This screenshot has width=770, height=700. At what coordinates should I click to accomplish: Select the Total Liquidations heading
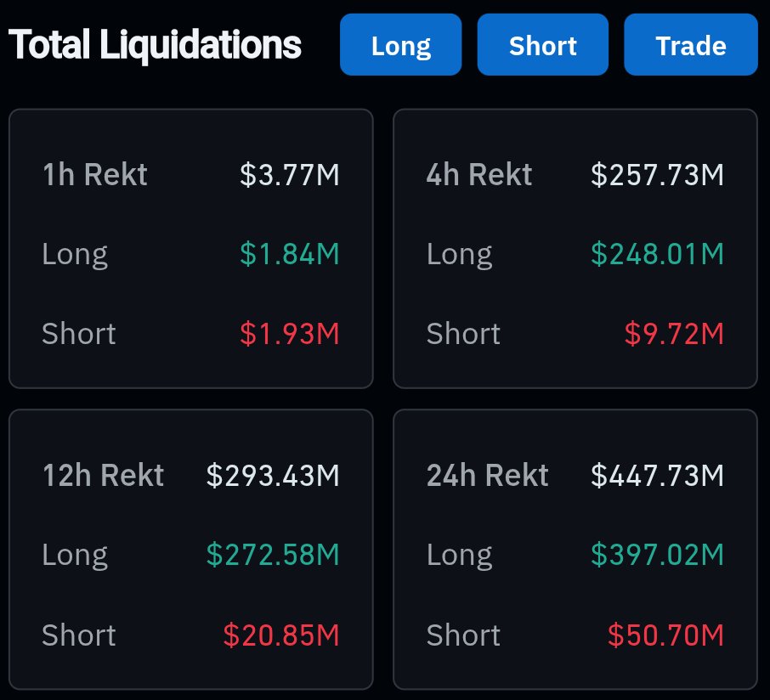(x=155, y=44)
